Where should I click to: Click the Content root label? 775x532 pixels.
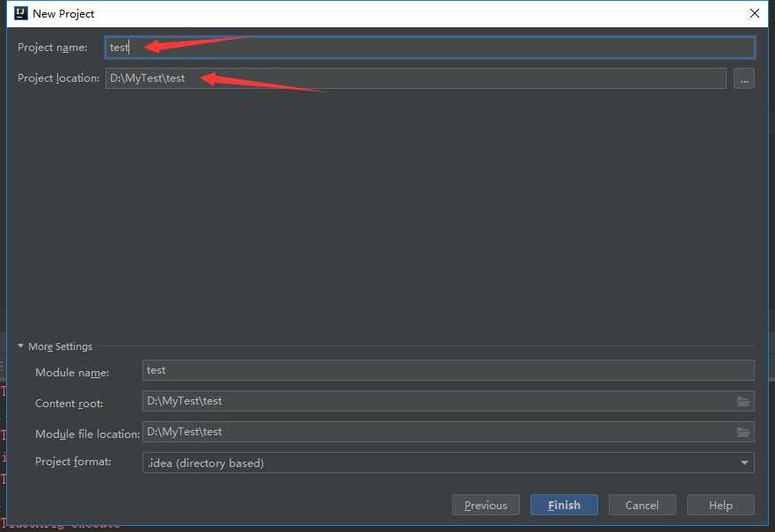(x=69, y=403)
